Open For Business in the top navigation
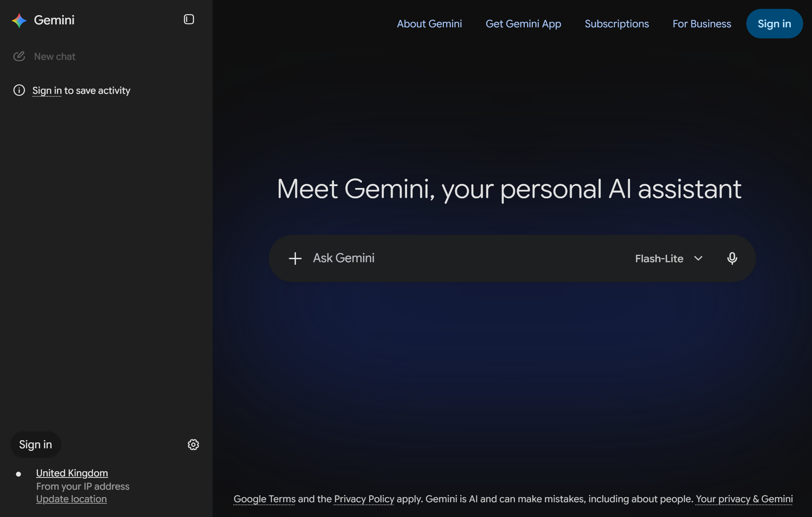This screenshot has width=812, height=517. 702,24
